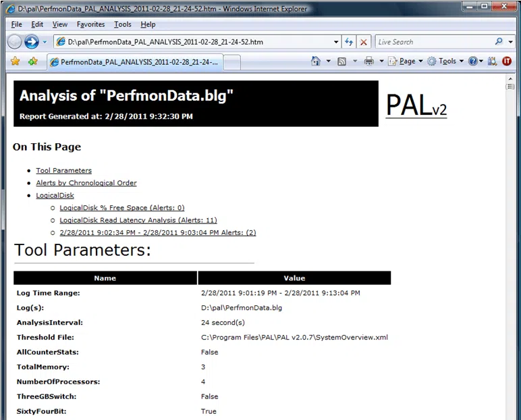Click the 'Report Generated at' timestamp text
Viewport: 521px width, 420px height.
[x=106, y=116]
